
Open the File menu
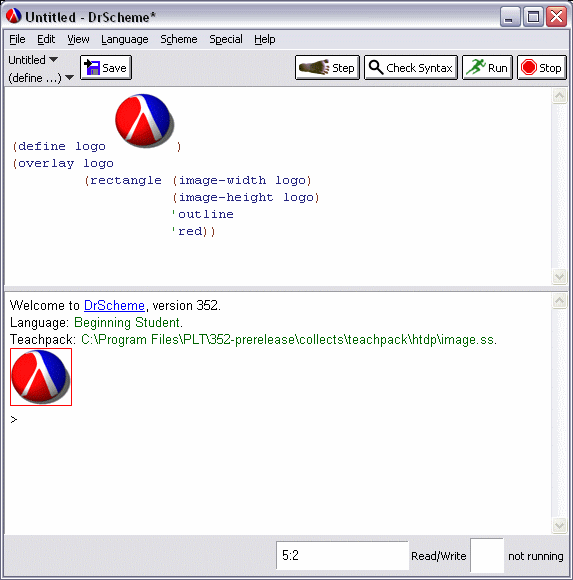[17, 39]
